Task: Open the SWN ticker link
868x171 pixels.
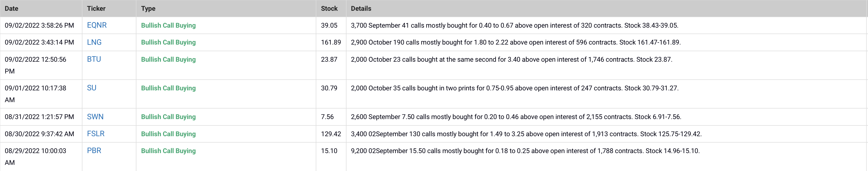Action: [95, 117]
